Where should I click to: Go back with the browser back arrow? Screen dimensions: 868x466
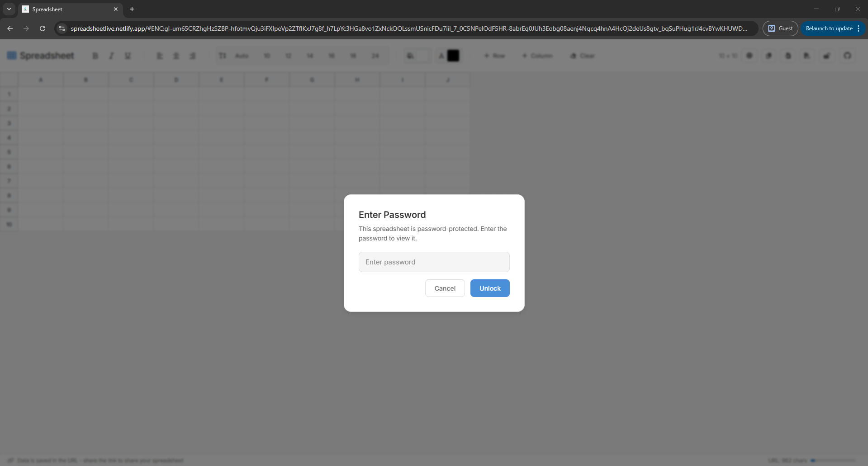point(10,28)
